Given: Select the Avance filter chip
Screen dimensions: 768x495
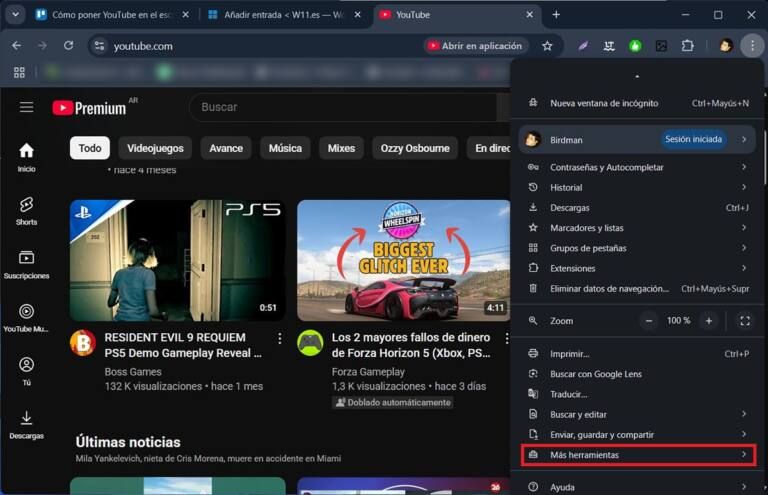Looking at the screenshot, I should [226, 148].
